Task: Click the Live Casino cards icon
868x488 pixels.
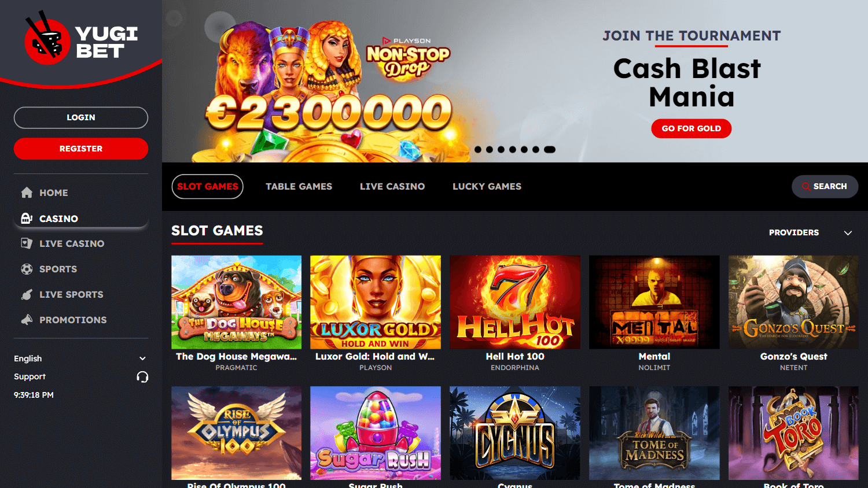Action: click(27, 243)
